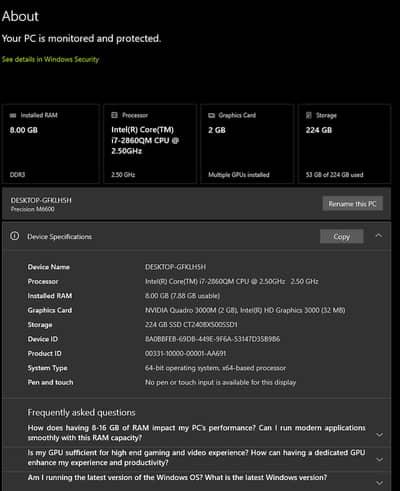Click the 2.50 GHz label in Processor card
Screen dimensions: 400x491
(123, 175)
